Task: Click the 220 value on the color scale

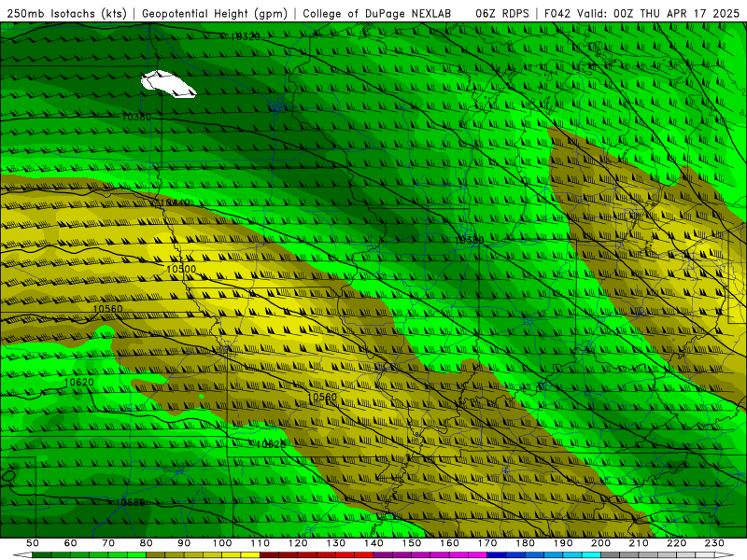Action: point(676,543)
